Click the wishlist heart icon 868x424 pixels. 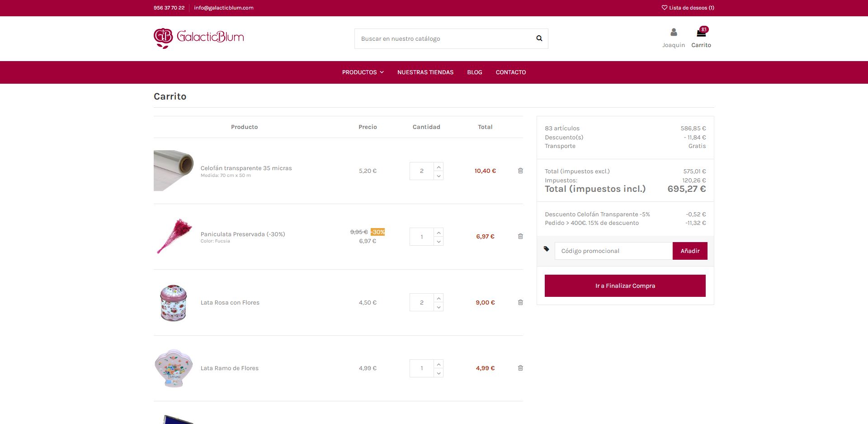pos(665,8)
